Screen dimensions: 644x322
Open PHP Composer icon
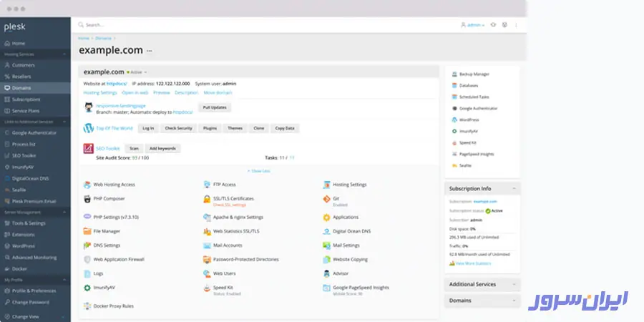tap(87, 199)
